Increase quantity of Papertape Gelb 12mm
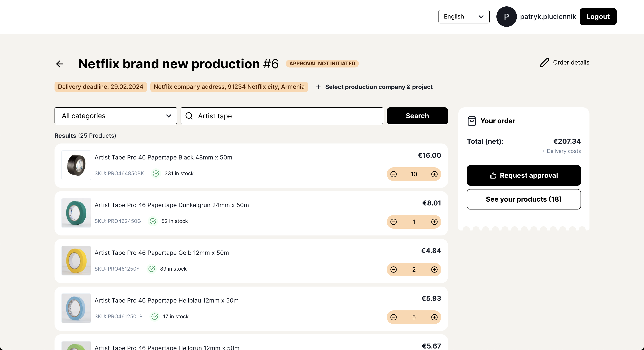The image size is (644, 350). coord(434,270)
